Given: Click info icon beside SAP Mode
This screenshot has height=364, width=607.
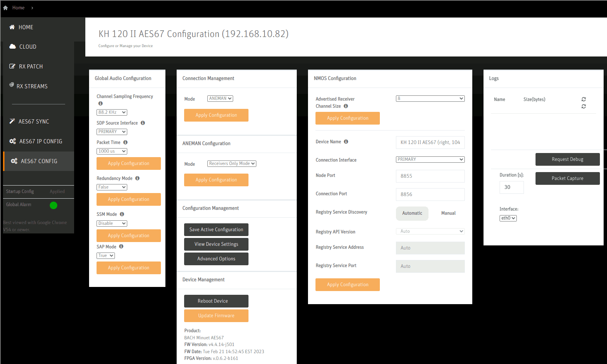Looking at the screenshot, I should pyautogui.click(x=121, y=247).
